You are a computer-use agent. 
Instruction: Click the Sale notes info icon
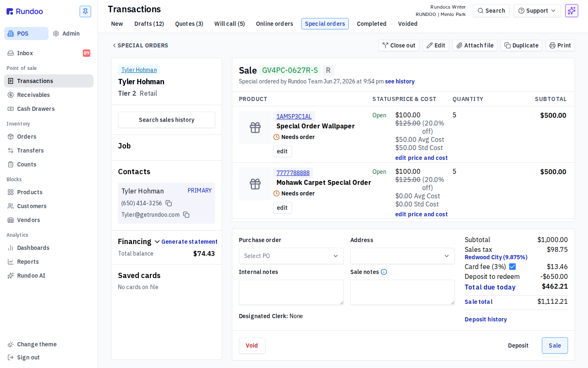point(384,272)
